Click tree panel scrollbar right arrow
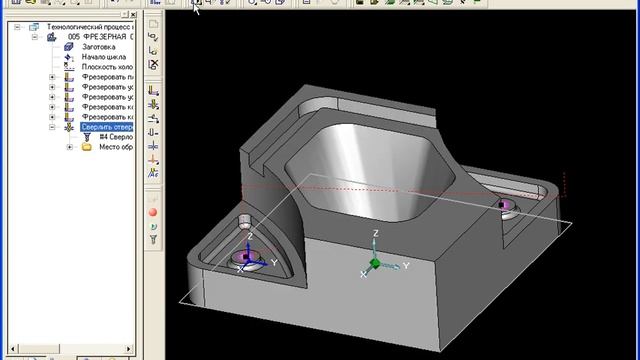The image size is (640, 360). pyautogui.click(x=129, y=349)
